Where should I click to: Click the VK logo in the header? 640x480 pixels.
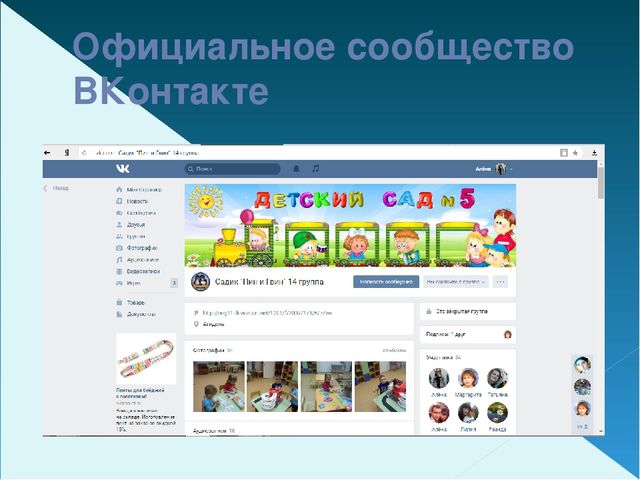(x=122, y=169)
